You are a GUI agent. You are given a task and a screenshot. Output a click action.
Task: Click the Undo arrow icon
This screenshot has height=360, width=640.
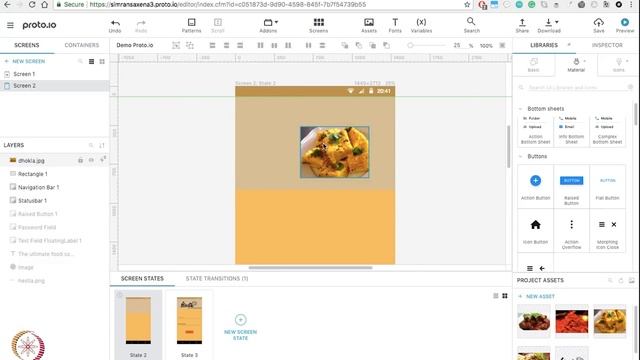click(115, 23)
